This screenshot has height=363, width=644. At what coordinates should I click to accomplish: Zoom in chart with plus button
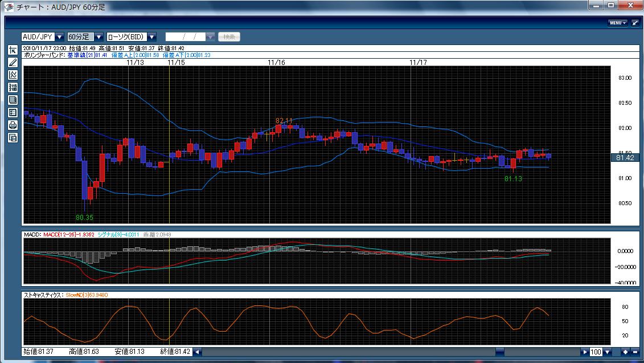[625, 352]
